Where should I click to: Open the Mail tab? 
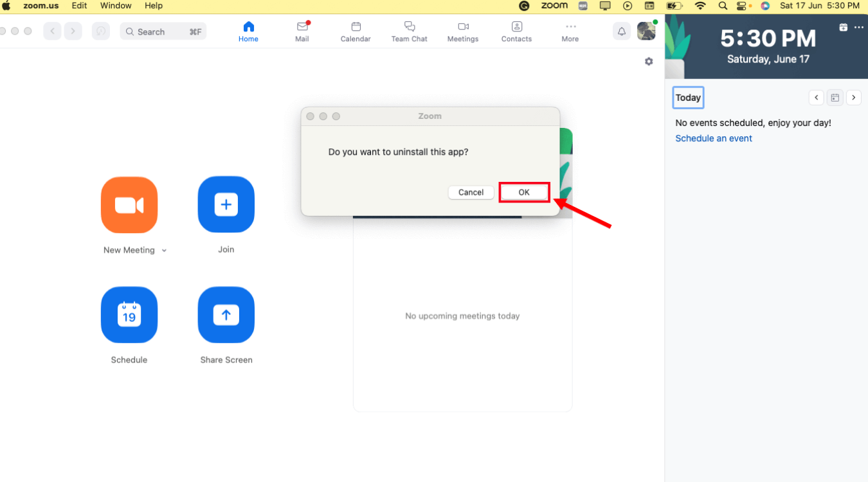pos(302,31)
